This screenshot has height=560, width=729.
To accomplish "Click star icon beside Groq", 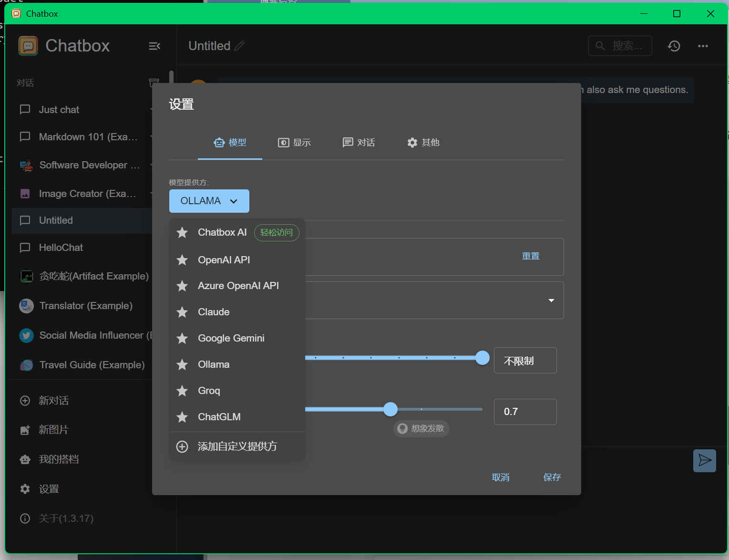I will tap(182, 391).
